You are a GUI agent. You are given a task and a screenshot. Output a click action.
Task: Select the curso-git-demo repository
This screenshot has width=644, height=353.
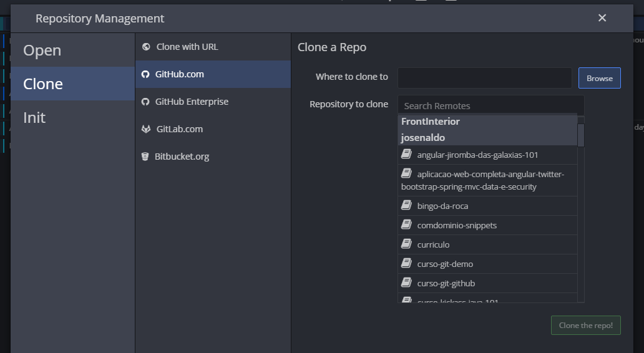487,264
